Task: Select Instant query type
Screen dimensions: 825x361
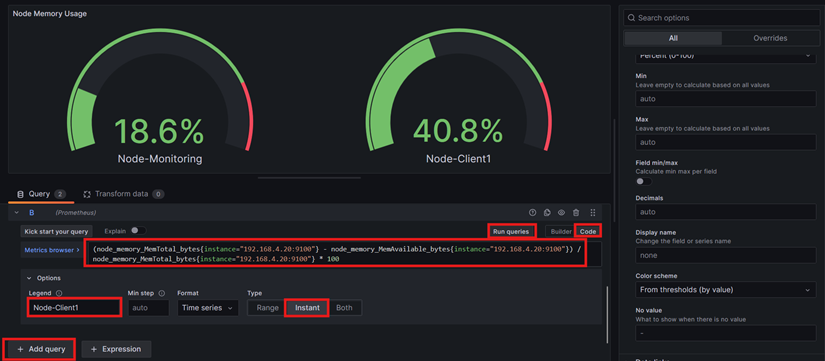Action: point(307,308)
